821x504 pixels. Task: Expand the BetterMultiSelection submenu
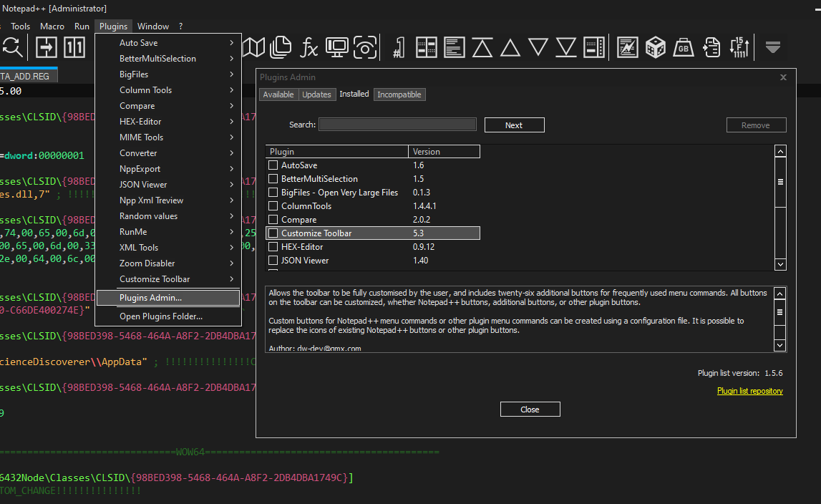(168, 59)
